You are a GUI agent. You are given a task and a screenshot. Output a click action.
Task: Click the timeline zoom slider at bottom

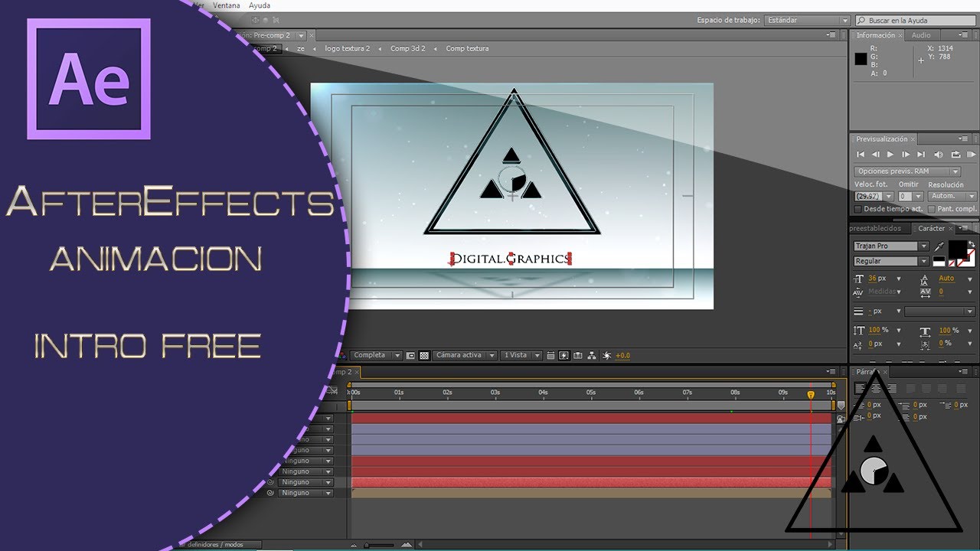pos(379,545)
